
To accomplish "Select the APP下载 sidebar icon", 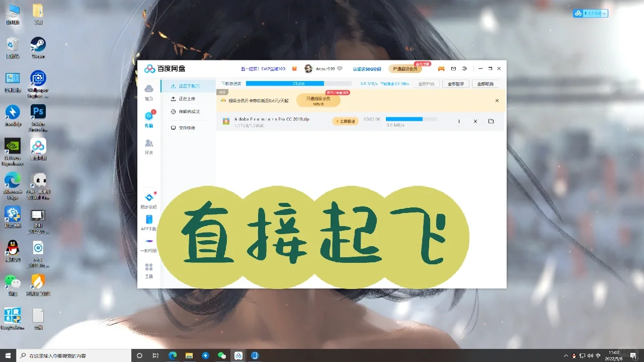I will [x=149, y=223].
